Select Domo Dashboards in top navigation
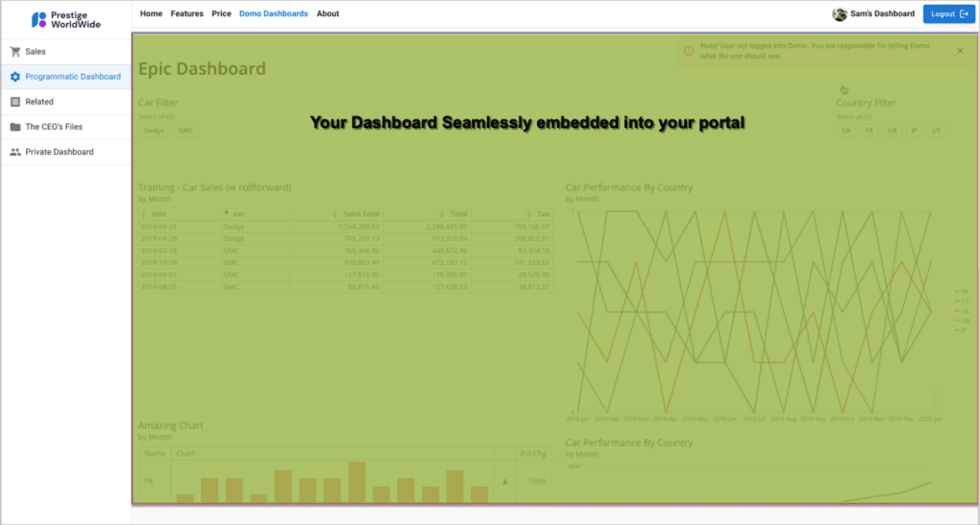 tap(273, 13)
